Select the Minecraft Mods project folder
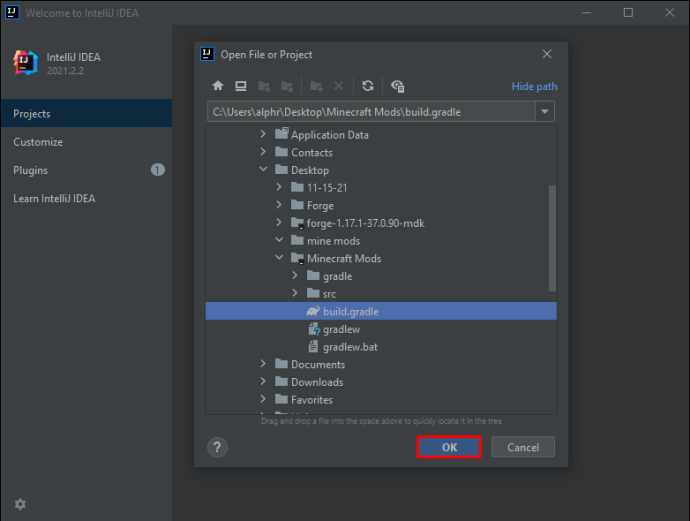Viewport: 690px width, 521px height. (381, 258)
